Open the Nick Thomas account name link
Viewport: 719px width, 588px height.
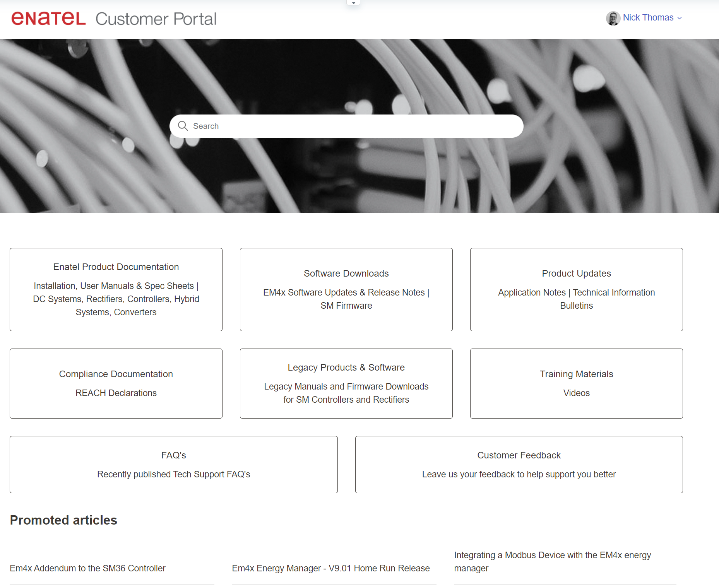click(x=648, y=18)
